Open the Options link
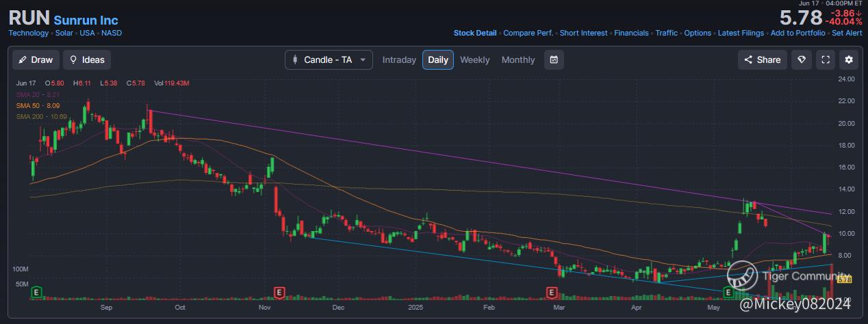Image resolution: width=868 pixels, height=324 pixels. [698, 33]
